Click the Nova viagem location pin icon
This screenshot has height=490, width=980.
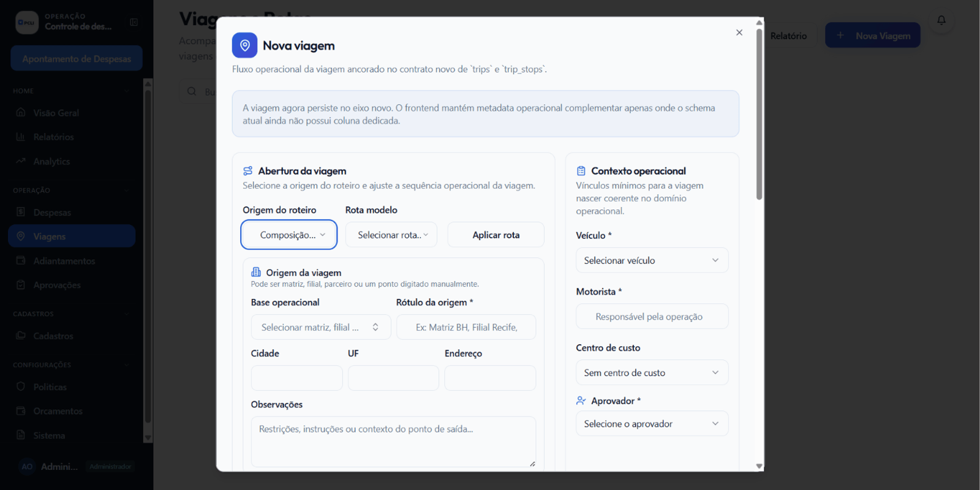[244, 45]
